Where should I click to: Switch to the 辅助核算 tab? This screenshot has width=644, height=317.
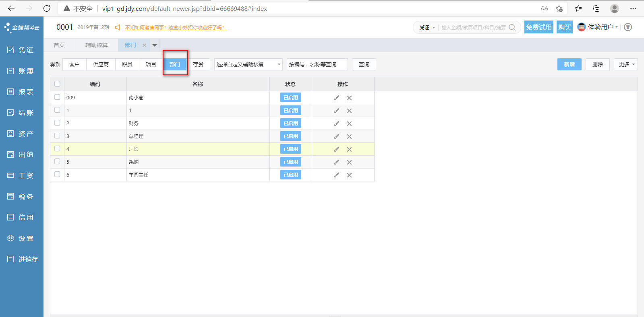97,45
